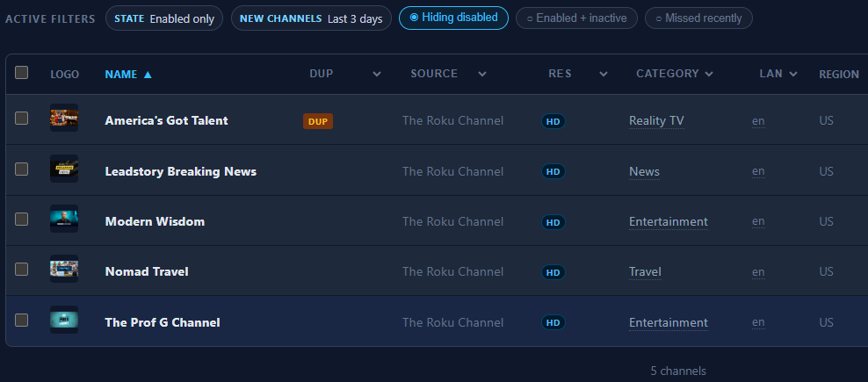Image resolution: width=868 pixels, height=382 pixels.
Task: Enable the Enabled + inactive filter
Action: [576, 18]
